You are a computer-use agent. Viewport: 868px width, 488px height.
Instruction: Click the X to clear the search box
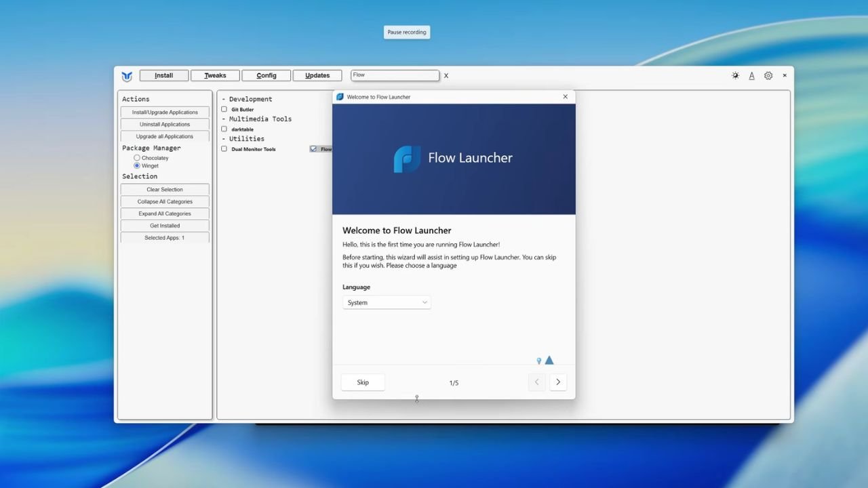point(446,76)
